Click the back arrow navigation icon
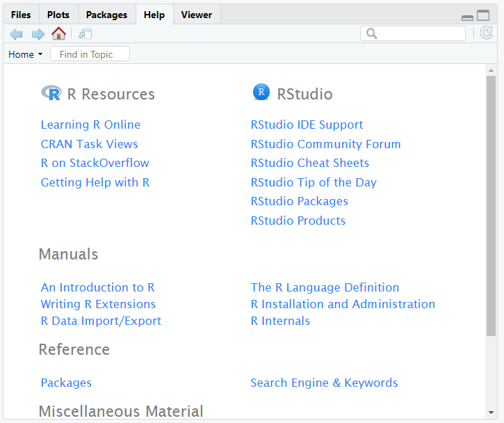The height and width of the screenshot is (423, 504). pos(16,34)
